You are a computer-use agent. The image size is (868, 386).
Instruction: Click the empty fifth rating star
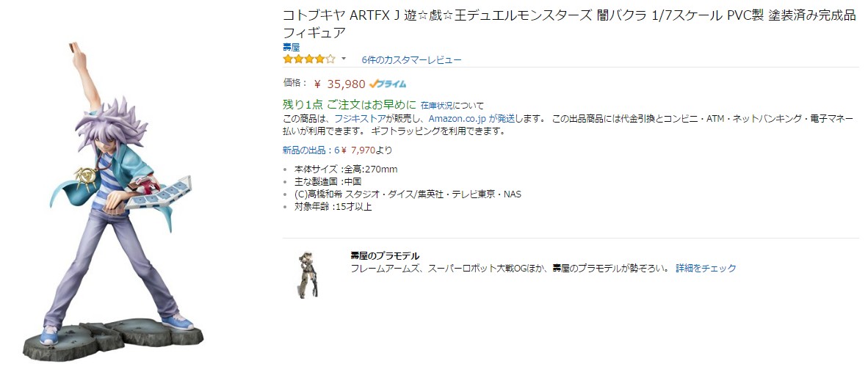[x=330, y=59]
